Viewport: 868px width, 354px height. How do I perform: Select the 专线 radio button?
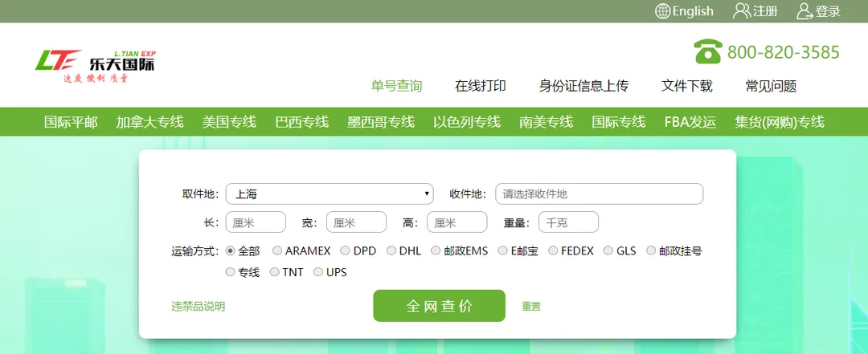231,271
